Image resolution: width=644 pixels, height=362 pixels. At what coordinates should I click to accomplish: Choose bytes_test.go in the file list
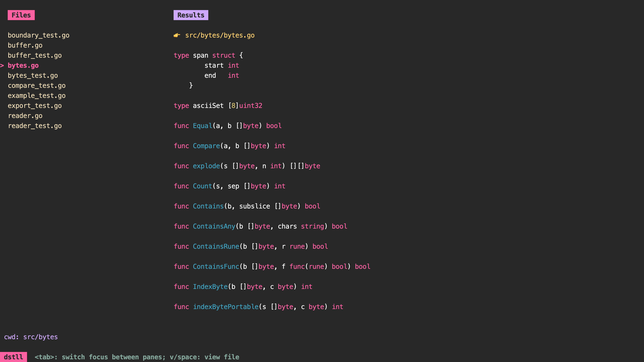pyautogui.click(x=33, y=75)
